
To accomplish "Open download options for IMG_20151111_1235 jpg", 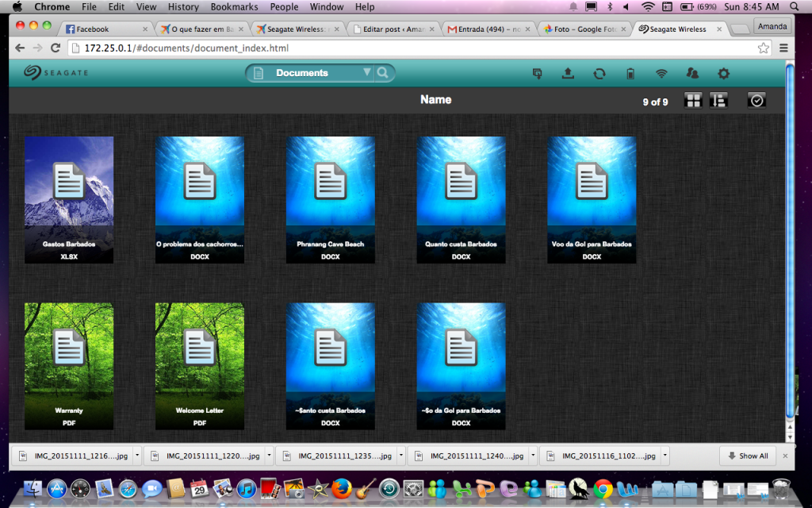I will (x=400, y=456).
